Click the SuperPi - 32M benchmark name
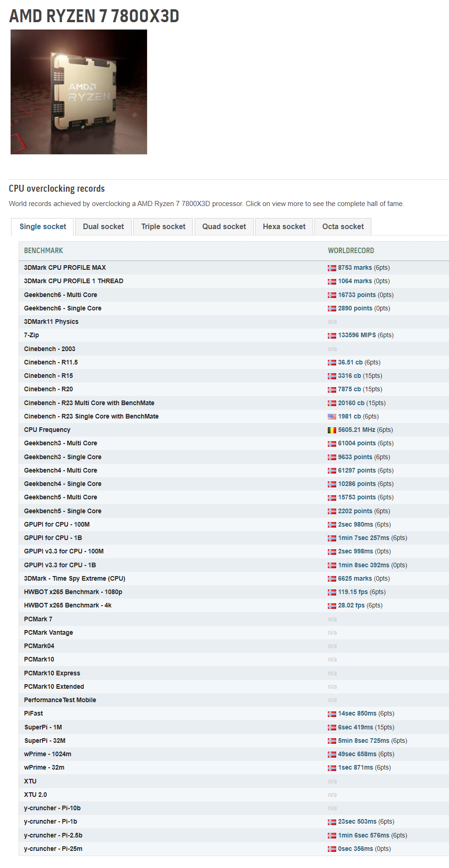Image resolution: width=449 pixels, height=868 pixels. pos(45,741)
